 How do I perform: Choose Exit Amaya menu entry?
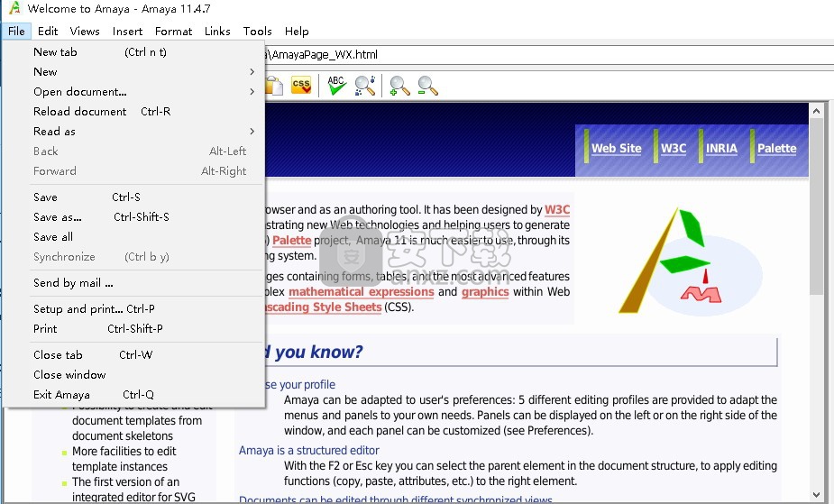134,395
